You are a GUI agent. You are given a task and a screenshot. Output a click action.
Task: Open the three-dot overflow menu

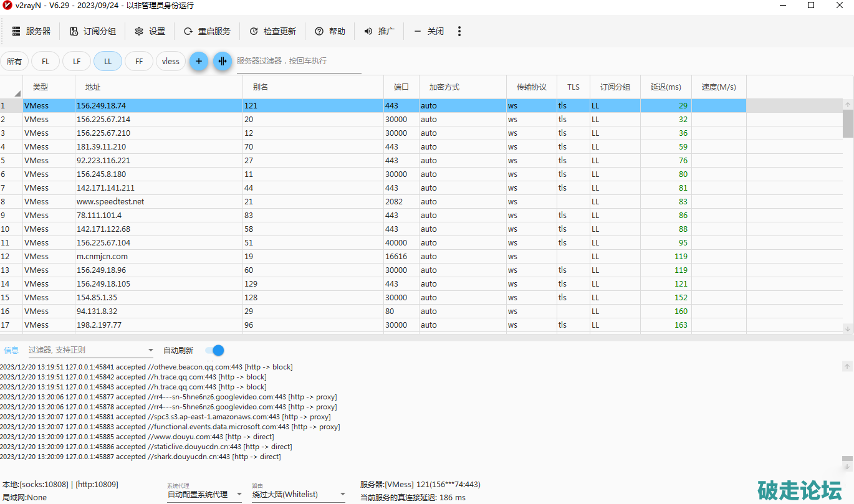[x=459, y=31]
